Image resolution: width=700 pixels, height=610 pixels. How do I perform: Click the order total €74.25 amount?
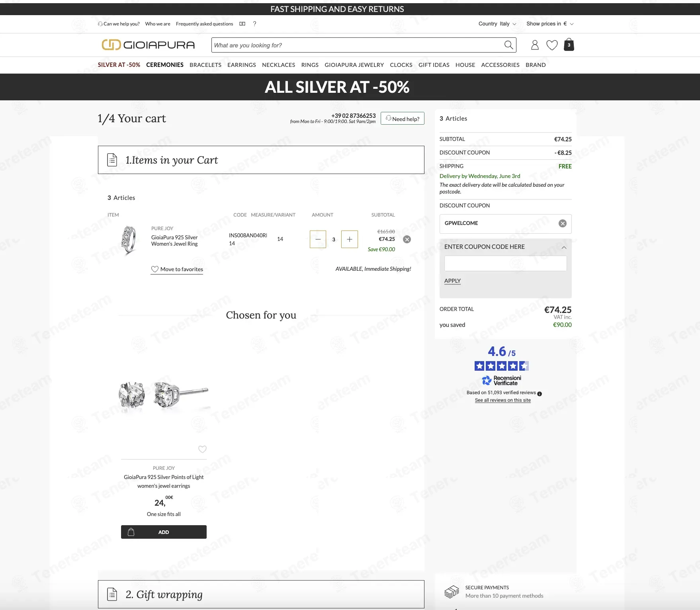tap(558, 309)
